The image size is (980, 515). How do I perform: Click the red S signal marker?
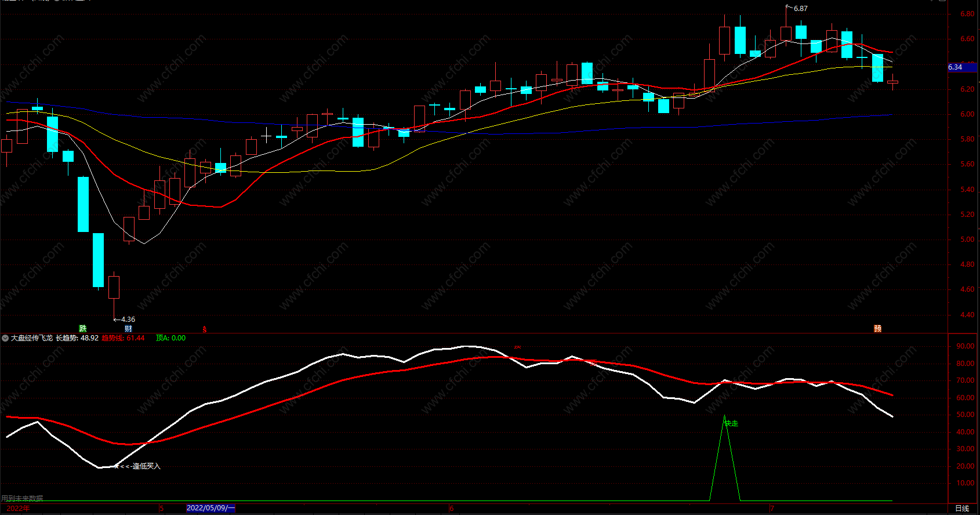tap(204, 329)
